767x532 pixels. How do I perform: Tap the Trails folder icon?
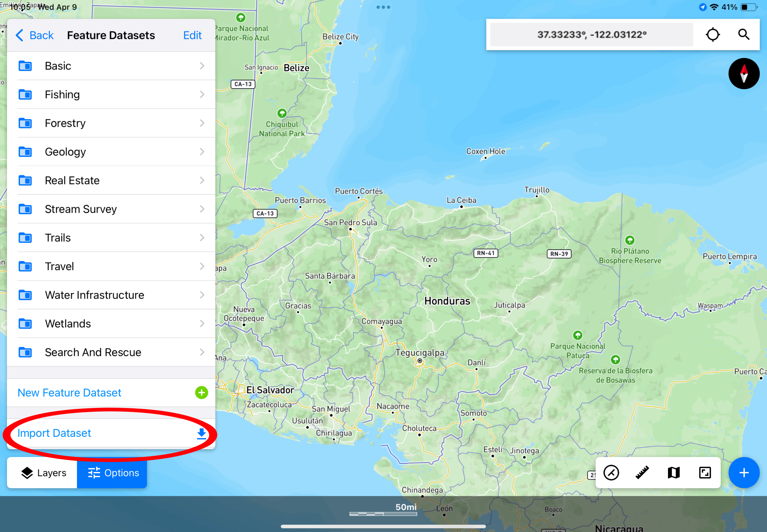25,238
